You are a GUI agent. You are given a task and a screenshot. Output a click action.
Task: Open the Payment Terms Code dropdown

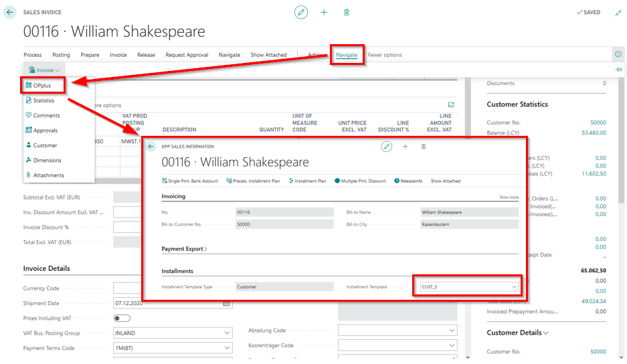227,348
